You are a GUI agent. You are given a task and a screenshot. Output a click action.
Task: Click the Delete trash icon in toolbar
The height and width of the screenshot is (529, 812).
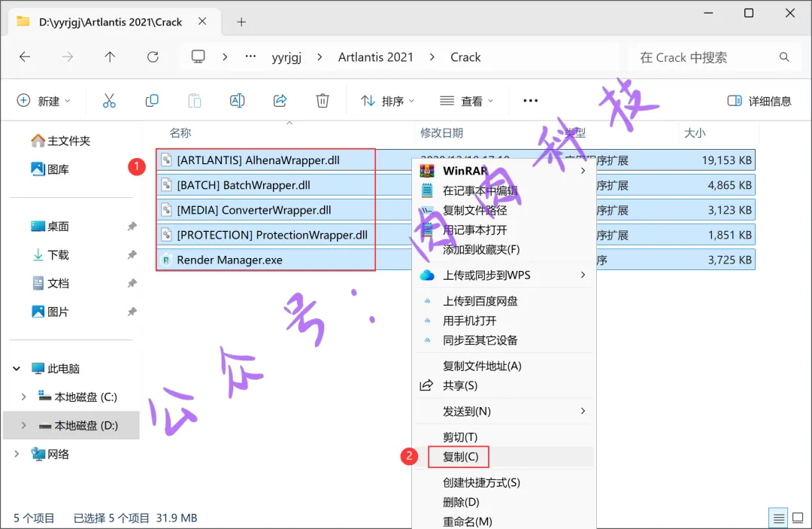pos(323,101)
